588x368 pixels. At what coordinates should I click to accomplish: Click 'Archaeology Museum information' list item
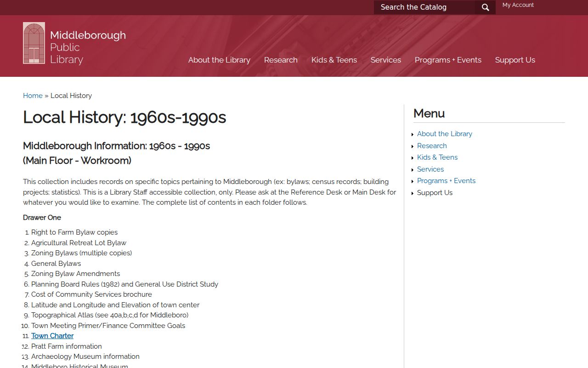coord(85,356)
